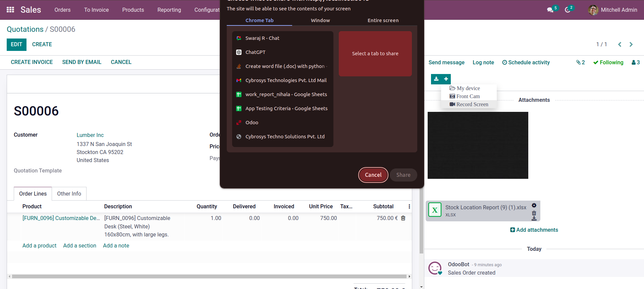This screenshot has width=644, height=289.
Task: Switch to the Chrome Tab share option
Action: (x=259, y=20)
